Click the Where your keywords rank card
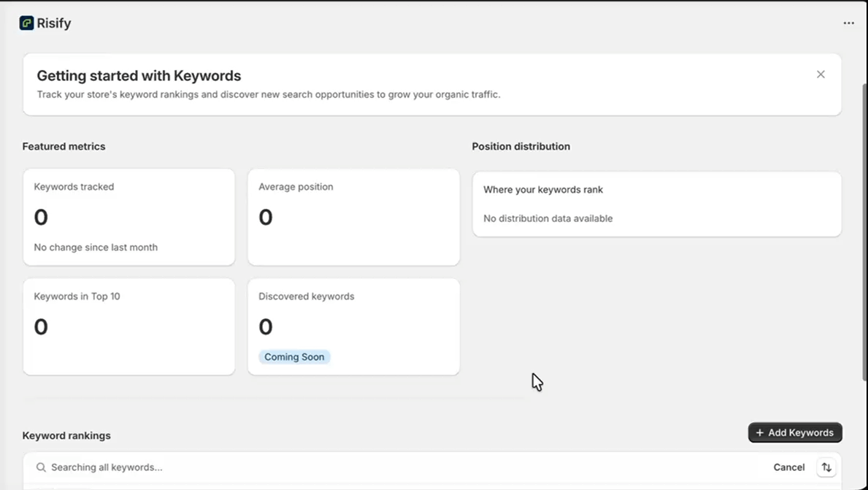This screenshot has width=868, height=490. click(656, 204)
